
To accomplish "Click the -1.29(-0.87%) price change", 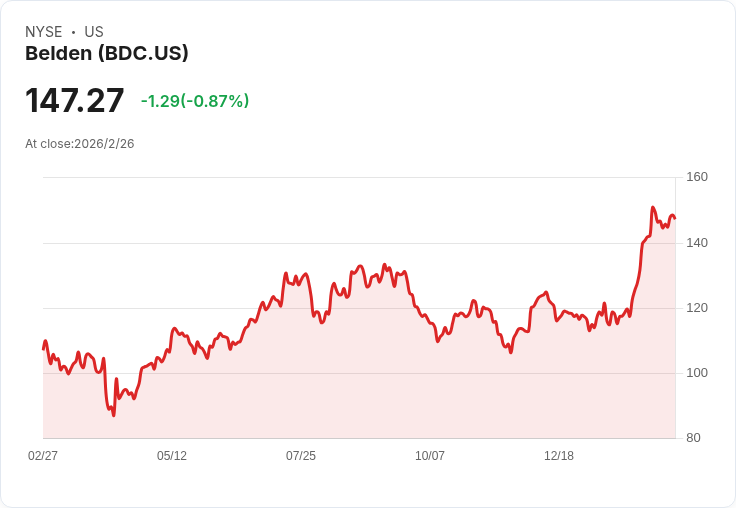I will 195,101.
